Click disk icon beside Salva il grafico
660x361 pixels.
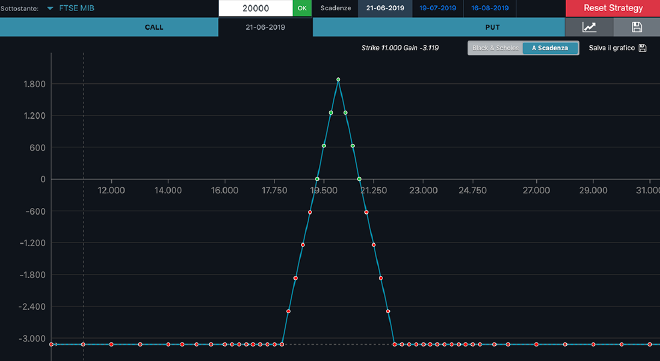coord(642,48)
